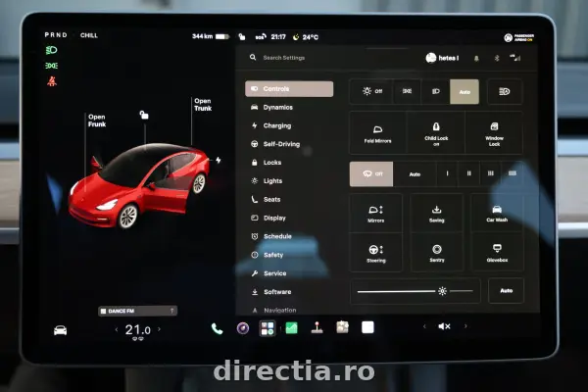The image size is (588, 392).
Task: Open the hetea driver profile menu
Action: [x=442, y=58]
